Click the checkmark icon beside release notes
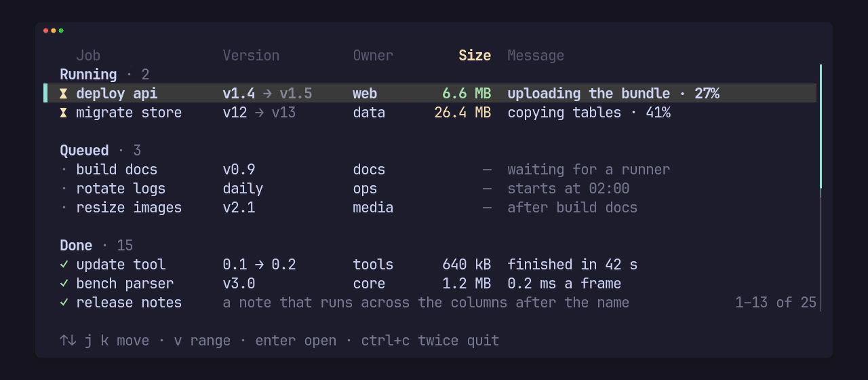The height and width of the screenshot is (380, 868). pyautogui.click(x=64, y=303)
